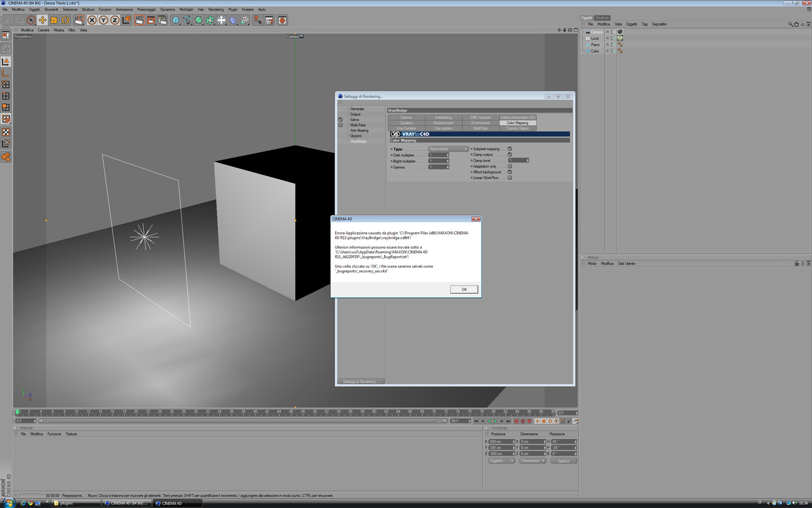Open the Type Exponential dropdown
This screenshot has height=508, width=812.
tap(448, 149)
